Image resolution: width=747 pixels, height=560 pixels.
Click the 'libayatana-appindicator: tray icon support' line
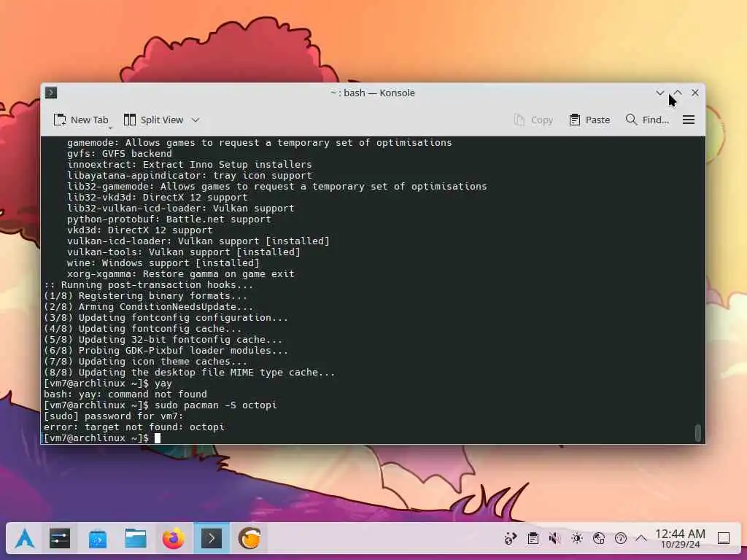click(x=189, y=175)
